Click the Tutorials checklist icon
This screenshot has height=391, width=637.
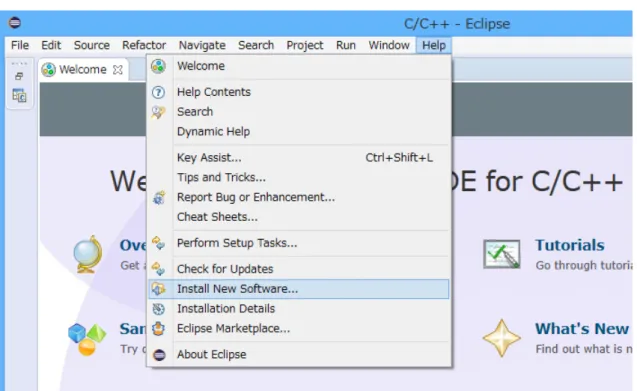click(502, 254)
